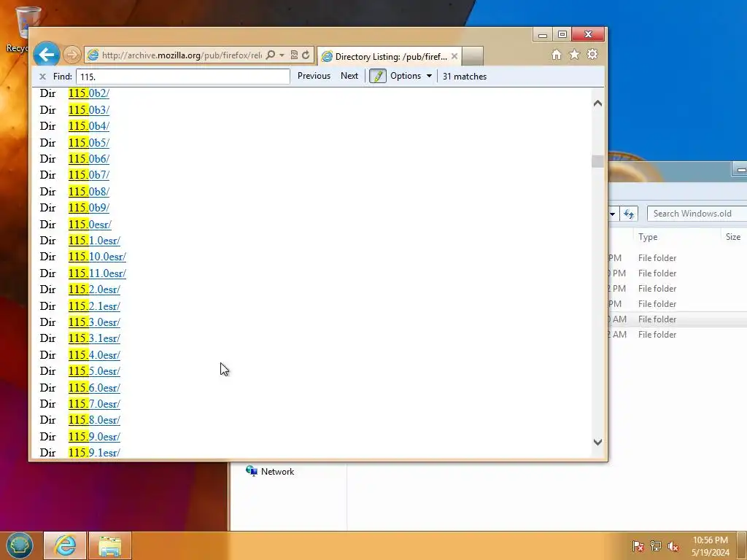
Task: Go to the Previous match
Action: [x=314, y=76]
